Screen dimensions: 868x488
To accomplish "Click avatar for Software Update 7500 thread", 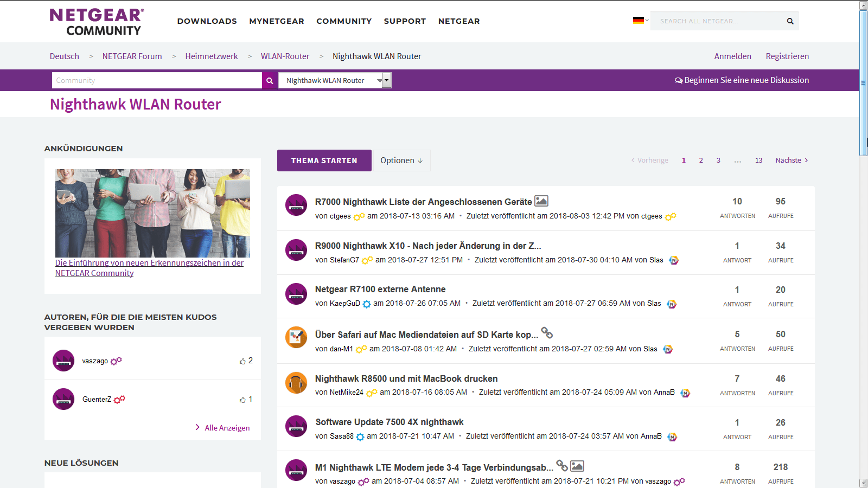I will (296, 426).
